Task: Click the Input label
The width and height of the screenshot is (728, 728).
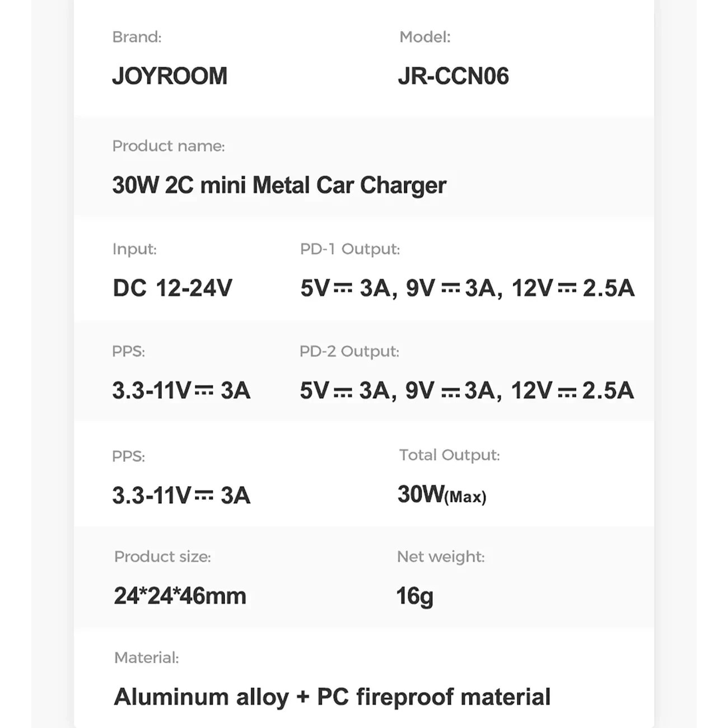Action: [x=134, y=249]
